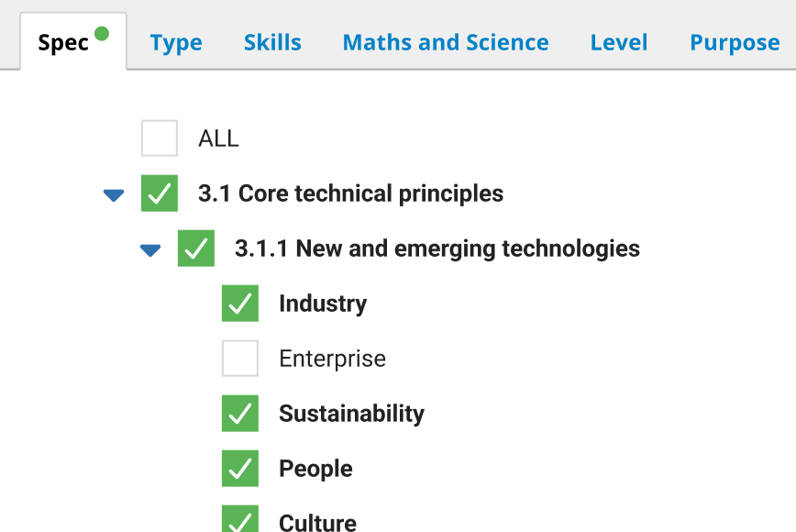
Task: Open the Skills tab
Action: tap(272, 43)
